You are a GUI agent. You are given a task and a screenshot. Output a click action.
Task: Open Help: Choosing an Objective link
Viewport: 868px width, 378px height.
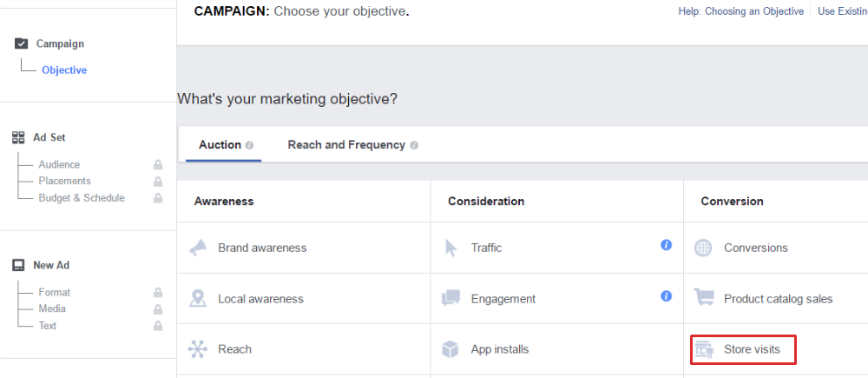(x=740, y=11)
